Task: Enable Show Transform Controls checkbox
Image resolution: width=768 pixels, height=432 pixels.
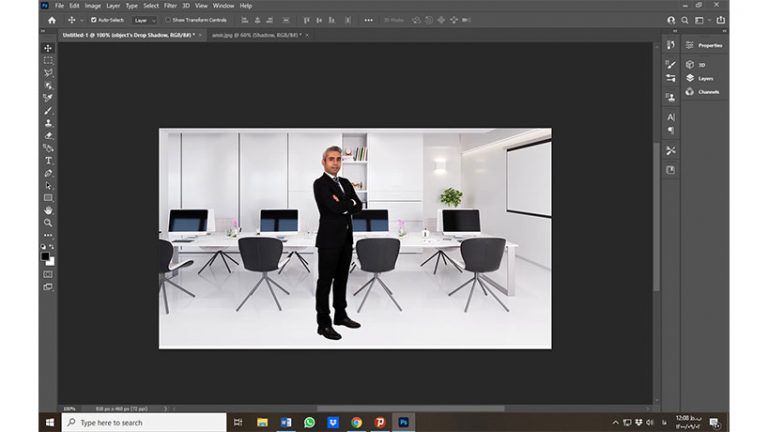Action: 168,20
